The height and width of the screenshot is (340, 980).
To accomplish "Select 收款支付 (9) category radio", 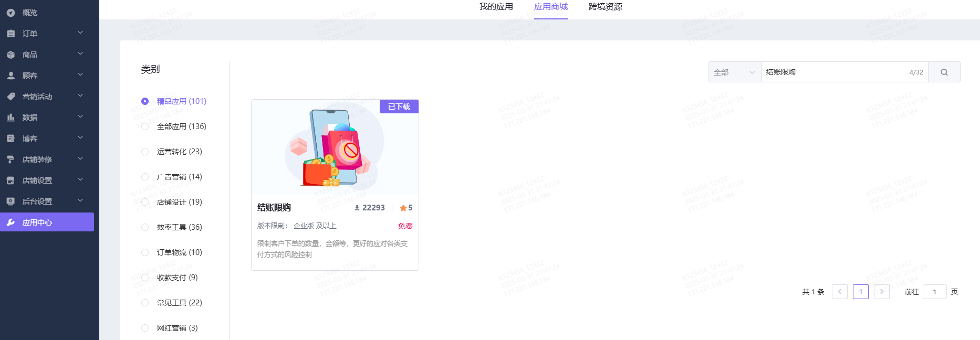I will (x=145, y=278).
